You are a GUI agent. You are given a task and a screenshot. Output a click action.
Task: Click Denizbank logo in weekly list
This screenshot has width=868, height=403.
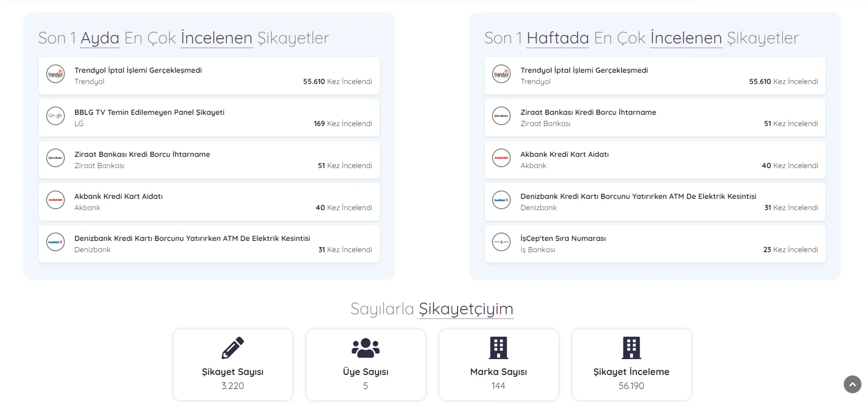tap(501, 200)
